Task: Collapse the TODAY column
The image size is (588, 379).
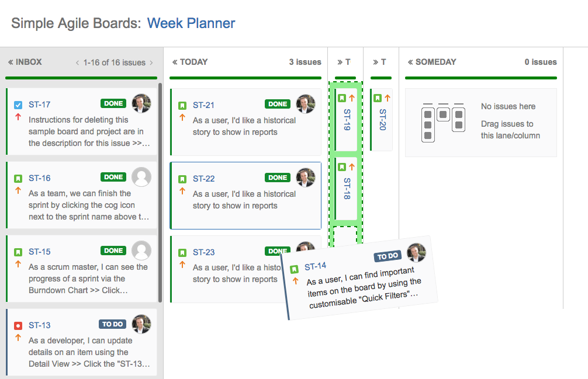Action: click(x=175, y=62)
